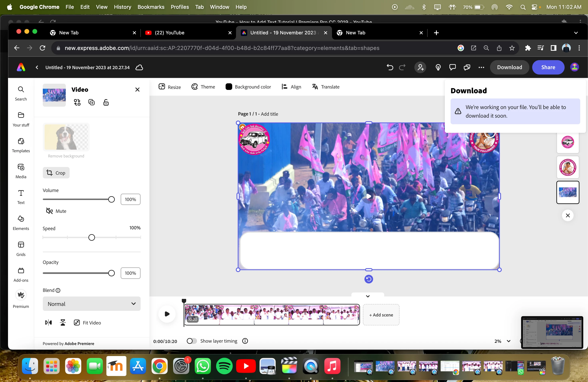Click the flip horizontal icon
This screenshot has height=382, width=588.
[x=48, y=322]
